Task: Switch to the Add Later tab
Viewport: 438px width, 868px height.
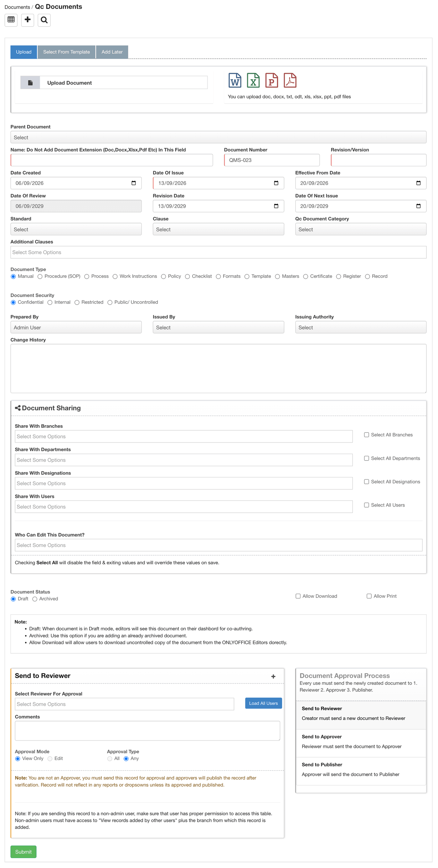Action: 112,52
